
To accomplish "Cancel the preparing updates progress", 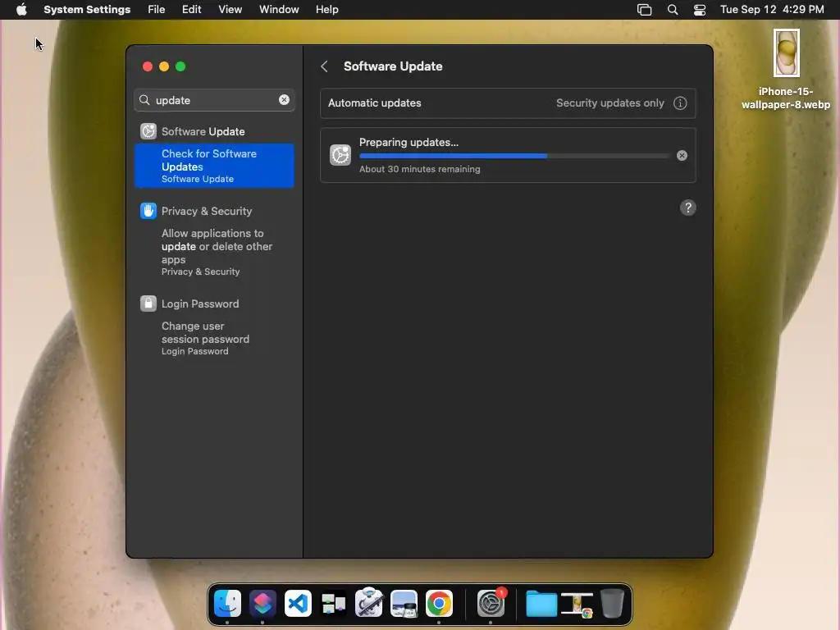I will [x=682, y=155].
